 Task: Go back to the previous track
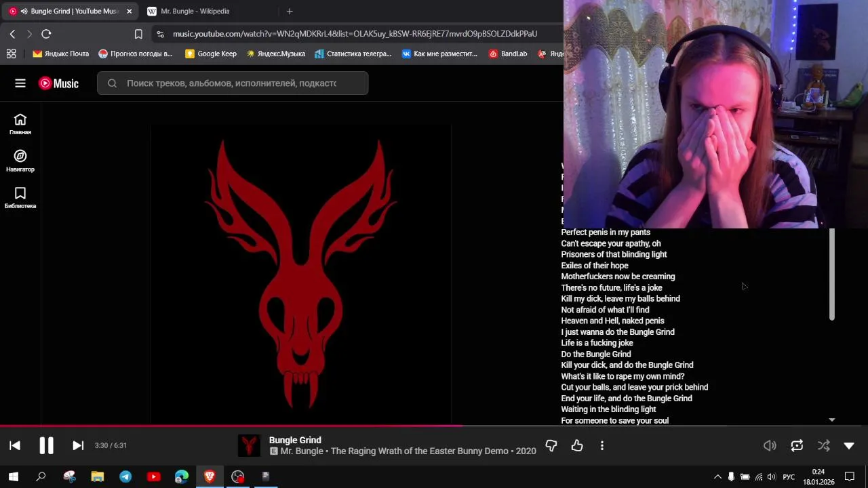point(15,445)
